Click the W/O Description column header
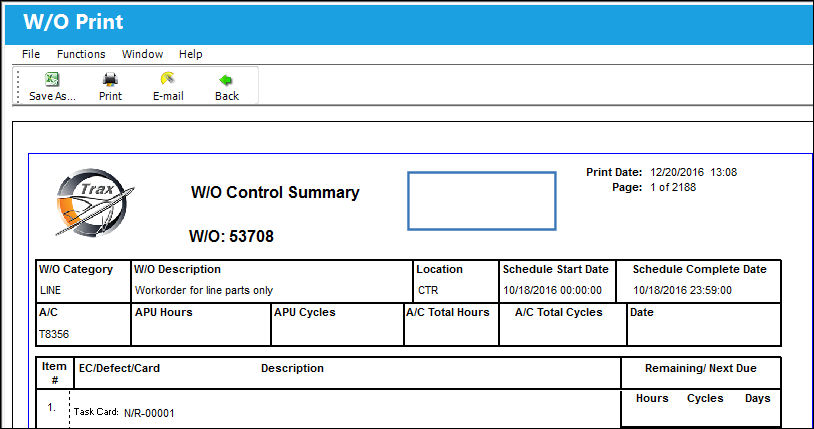The width and height of the screenshot is (814, 429). coord(178,270)
